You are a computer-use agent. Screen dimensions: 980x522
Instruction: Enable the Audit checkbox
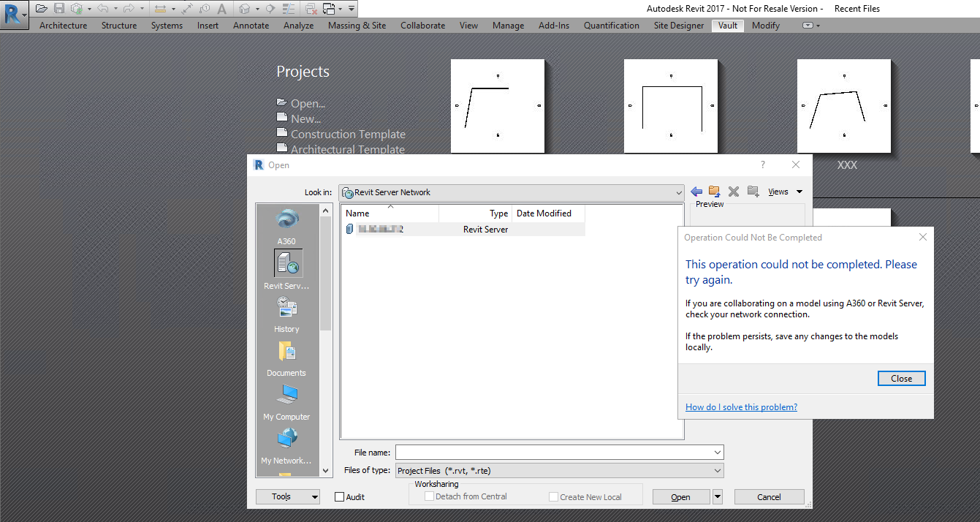(x=339, y=496)
